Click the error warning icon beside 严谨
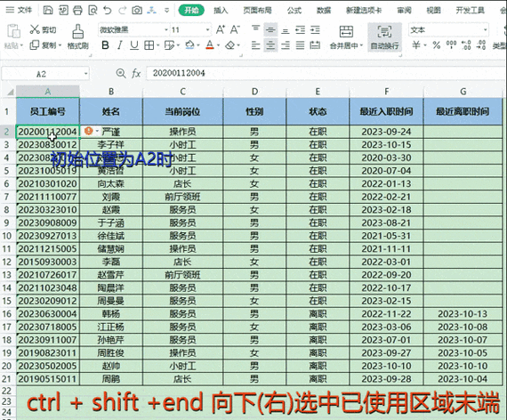507x420 pixels. point(88,131)
